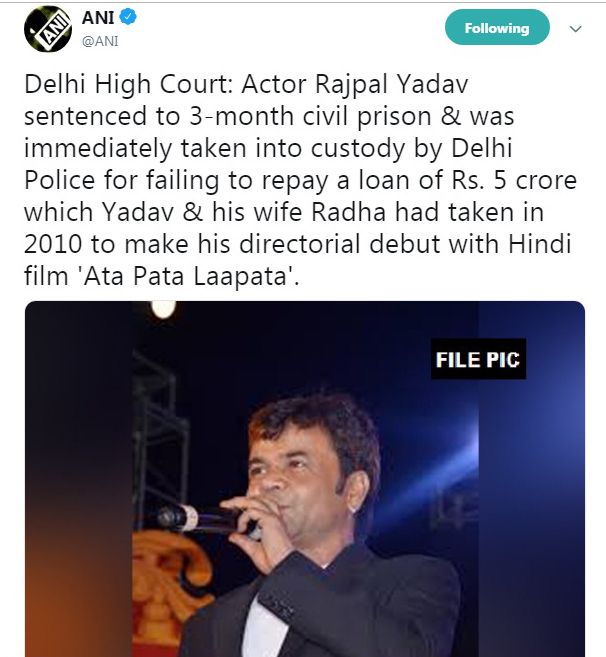This screenshot has height=657, width=606.
Task: Click the ANI profile avatar
Action: pos(46,32)
